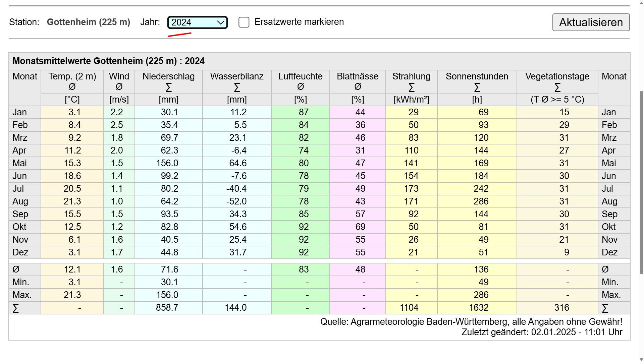Select the July temperature cell 20.5
This screenshot has height=362, width=644.
tap(72, 189)
